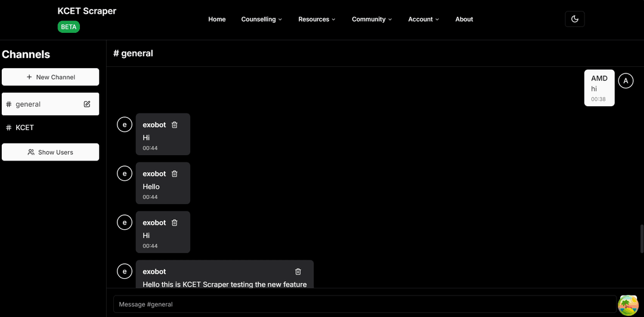Focus the Message #general input field
Image resolution: width=644 pixels, height=317 pixels.
tap(364, 304)
